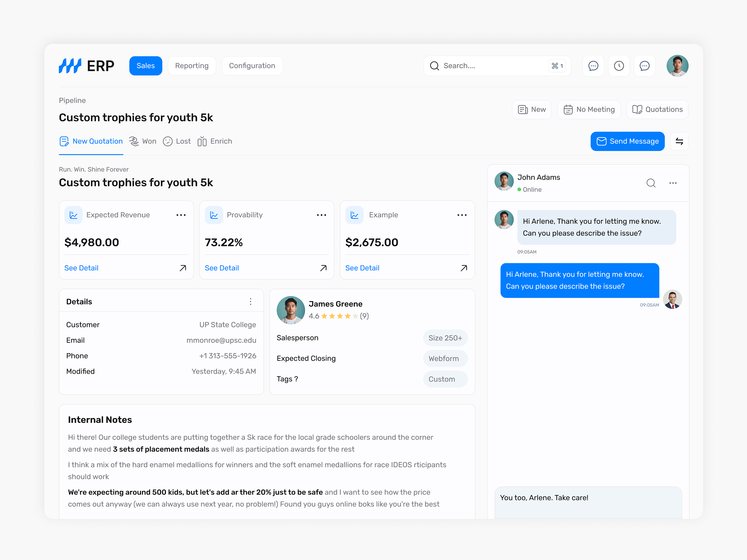The width and height of the screenshot is (747, 560).
Task: Select the New Quotation pipeline stage
Action: (x=91, y=141)
